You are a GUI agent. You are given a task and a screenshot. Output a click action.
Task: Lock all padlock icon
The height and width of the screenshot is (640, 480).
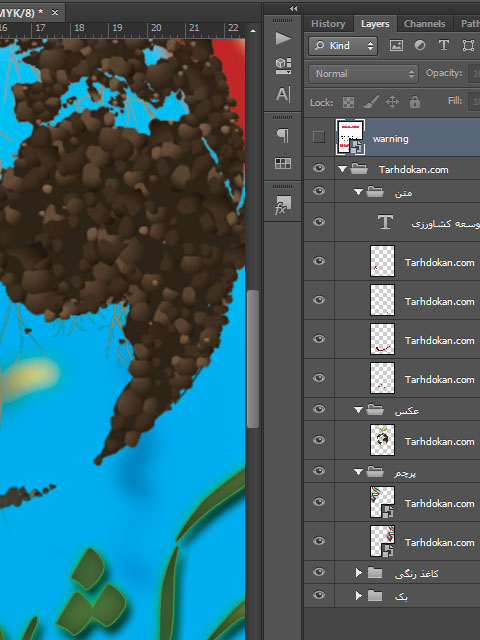[415, 102]
